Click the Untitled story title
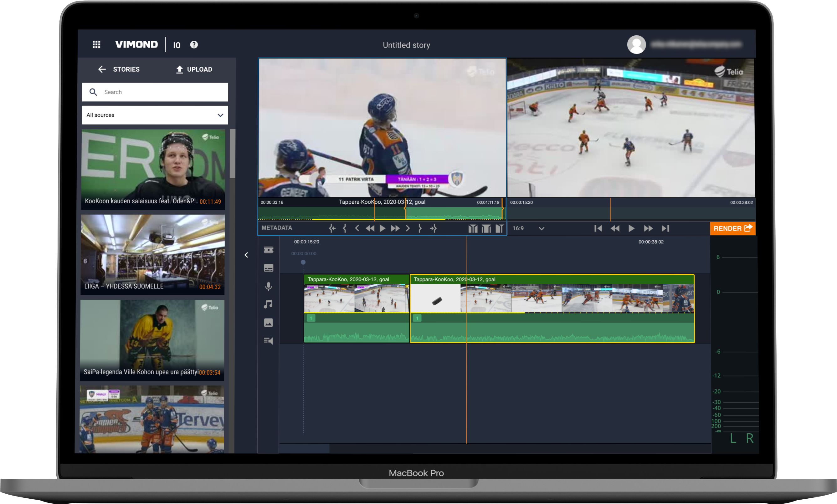Image resolution: width=837 pixels, height=504 pixels. [406, 45]
